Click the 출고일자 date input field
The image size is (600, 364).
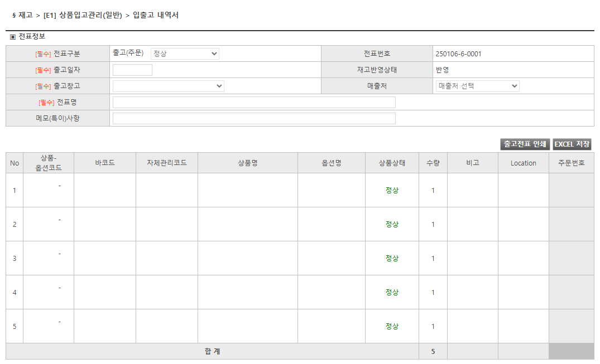coord(132,70)
